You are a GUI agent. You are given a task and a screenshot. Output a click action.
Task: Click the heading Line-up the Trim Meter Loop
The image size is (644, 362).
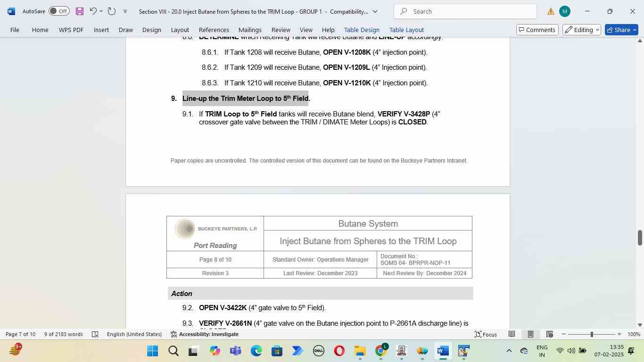click(245, 99)
